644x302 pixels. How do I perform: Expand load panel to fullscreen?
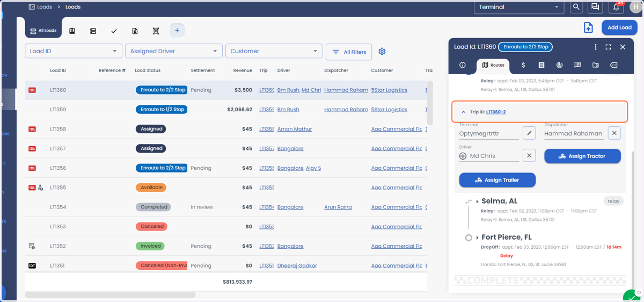tap(608, 47)
